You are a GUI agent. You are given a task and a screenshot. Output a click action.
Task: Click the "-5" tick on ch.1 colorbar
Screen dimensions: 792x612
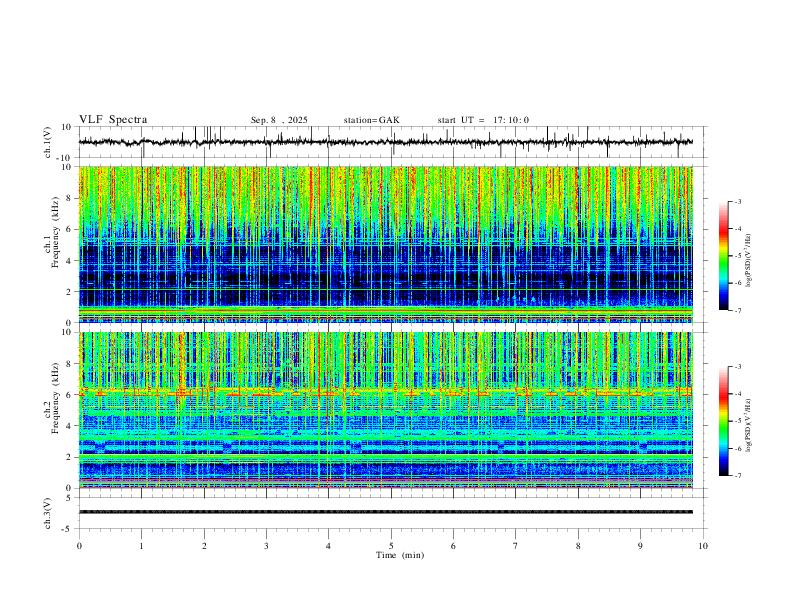coord(738,256)
